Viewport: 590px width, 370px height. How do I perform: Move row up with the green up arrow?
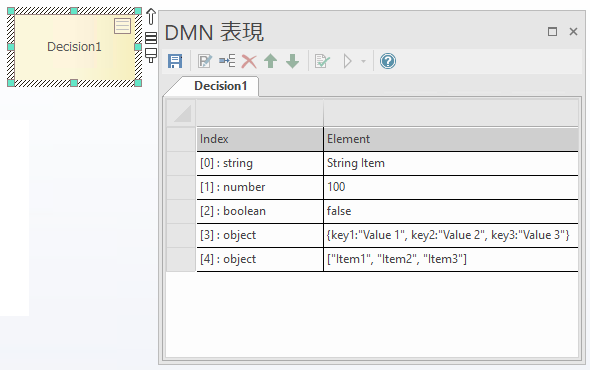pyautogui.click(x=271, y=61)
